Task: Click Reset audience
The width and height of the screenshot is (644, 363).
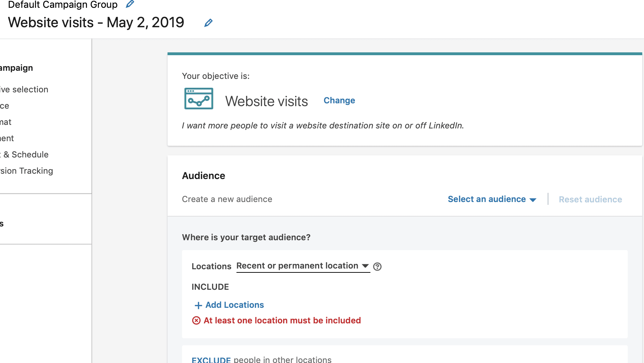Action: (x=590, y=200)
